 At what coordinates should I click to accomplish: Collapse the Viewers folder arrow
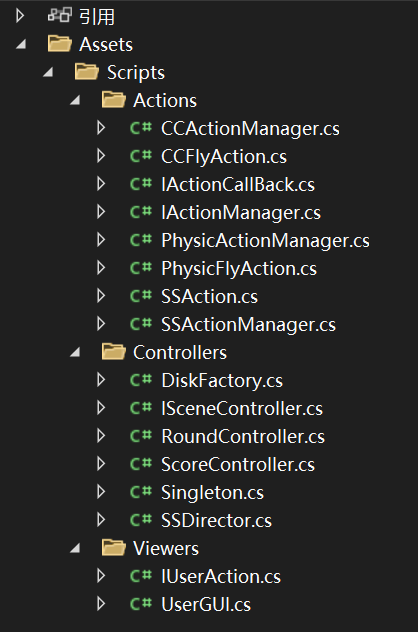[75, 548]
